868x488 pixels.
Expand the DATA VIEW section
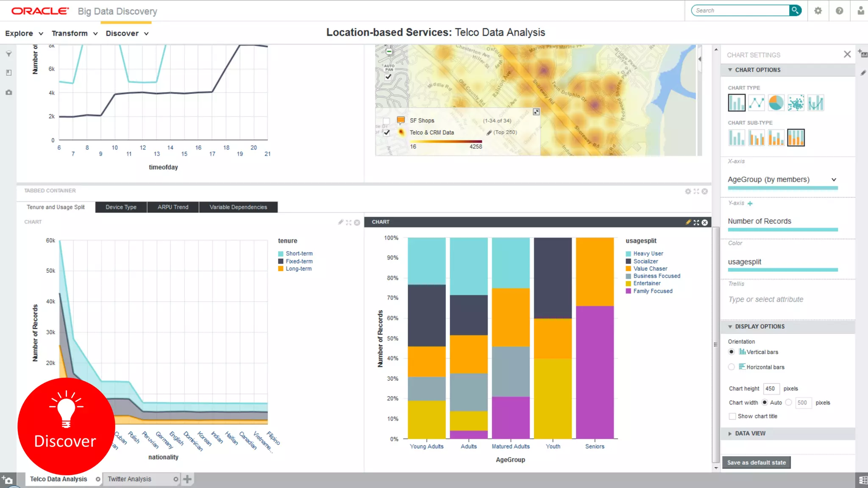[x=750, y=433]
